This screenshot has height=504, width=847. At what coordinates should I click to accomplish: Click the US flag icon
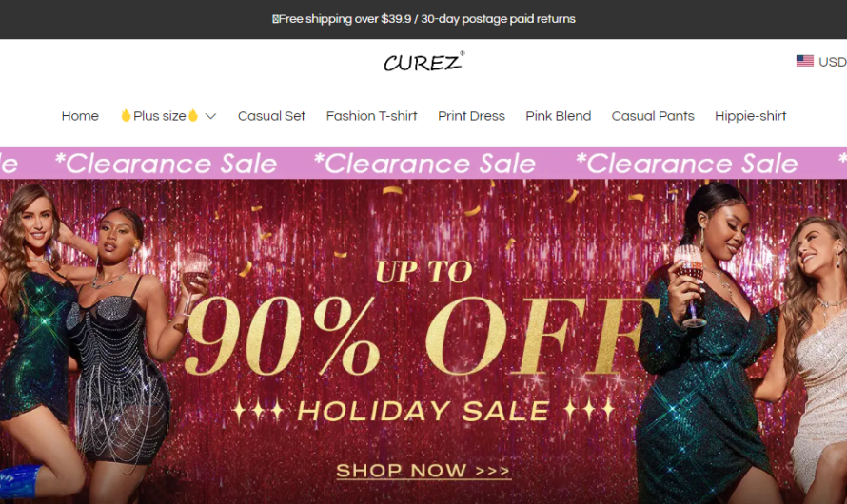(x=804, y=61)
